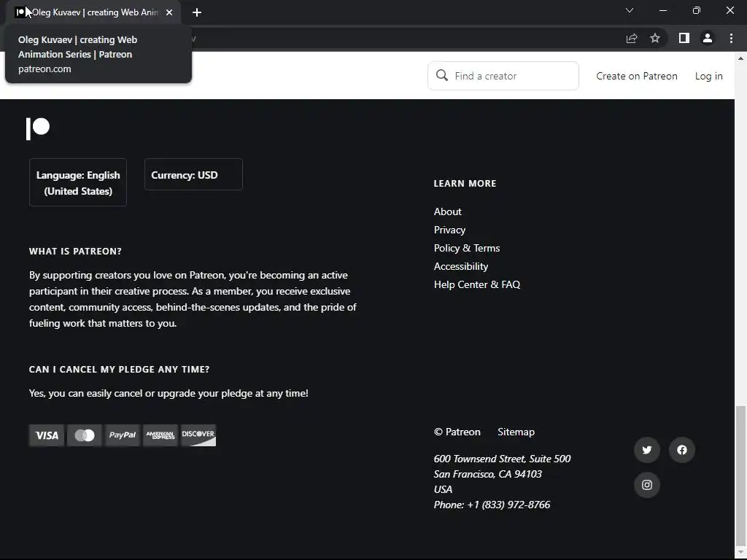This screenshot has height=560, width=747.
Task: Select the Oleg Kuvaev Patreon tab
Action: pyautogui.click(x=93, y=12)
